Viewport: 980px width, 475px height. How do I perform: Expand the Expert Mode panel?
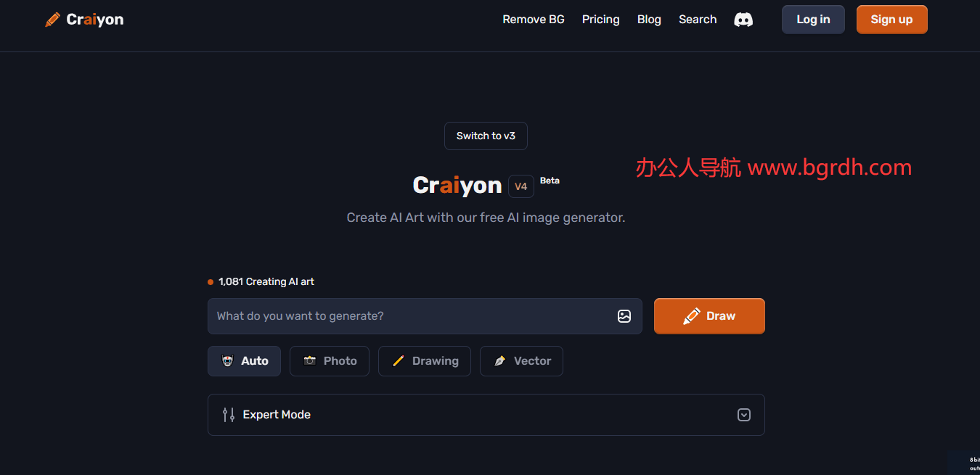point(486,414)
